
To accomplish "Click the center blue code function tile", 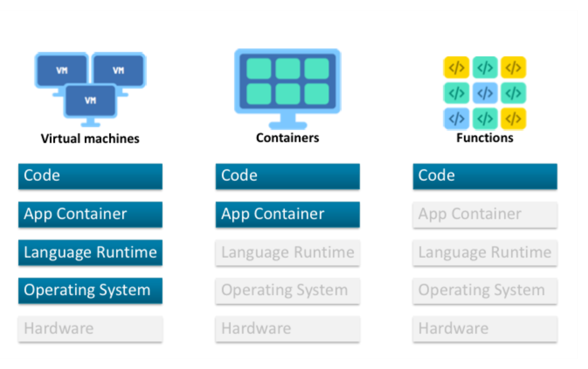I will 485,93.
